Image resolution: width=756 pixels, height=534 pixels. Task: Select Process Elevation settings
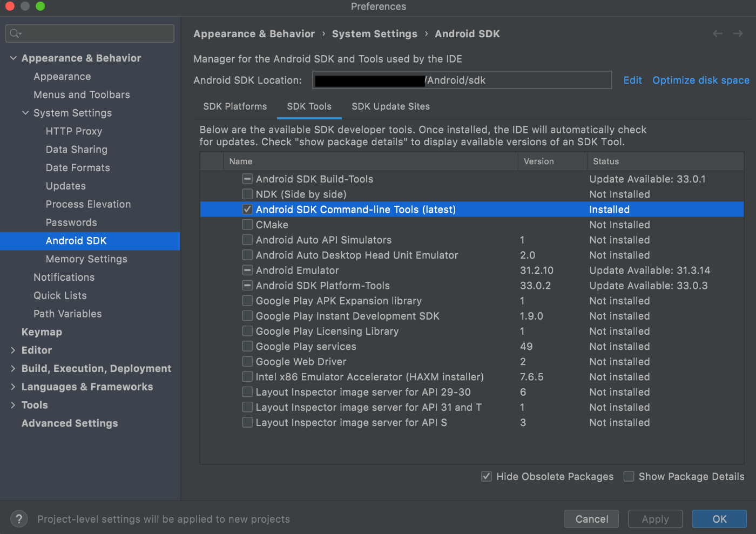pyautogui.click(x=88, y=204)
